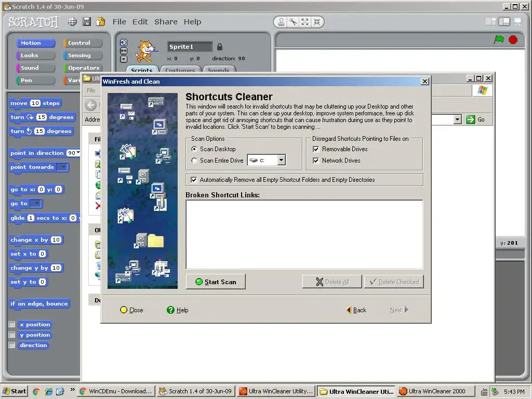
Task: Select the Control blocks category
Action: pyautogui.click(x=83, y=43)
